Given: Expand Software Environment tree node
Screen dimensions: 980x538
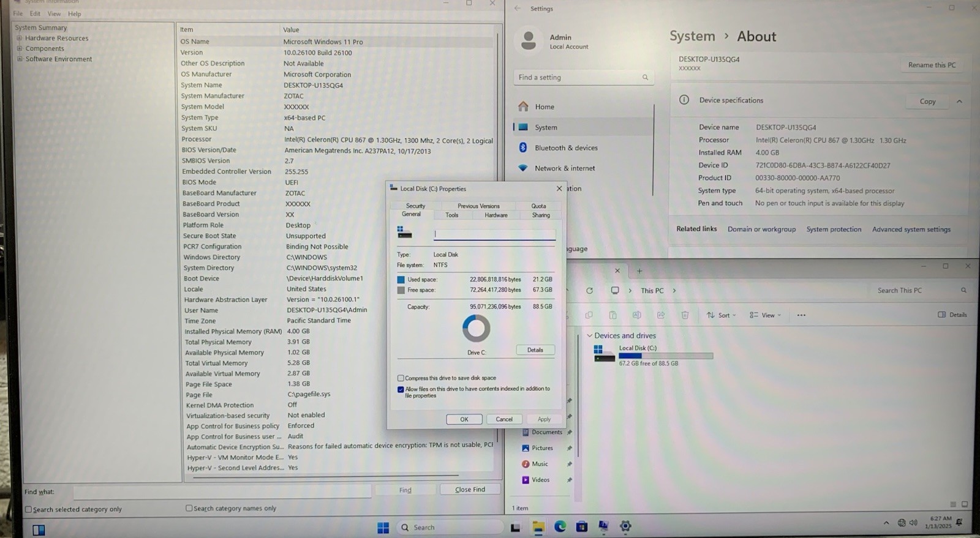Looking at the screenshot, I should tap(20, 59).
